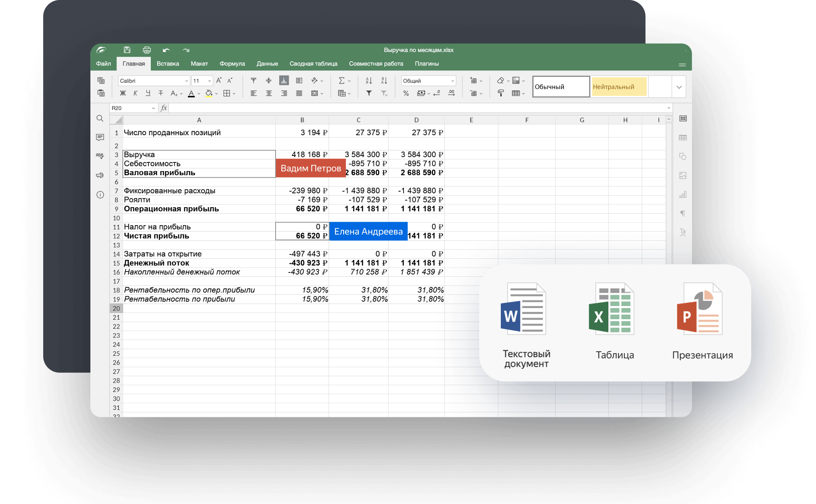Align cell content to top
This screenshot has height=504, width=816.
point(254,80)
